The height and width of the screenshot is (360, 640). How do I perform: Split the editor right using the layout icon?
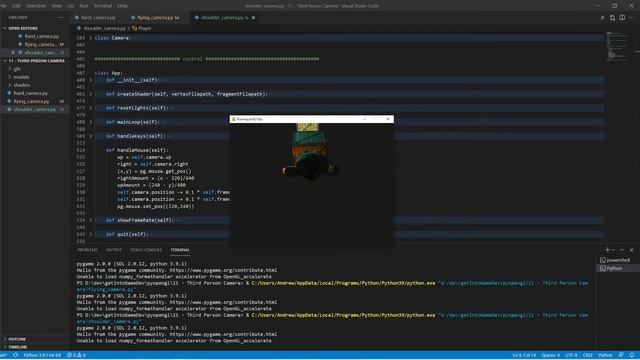[x=622, y=18]
